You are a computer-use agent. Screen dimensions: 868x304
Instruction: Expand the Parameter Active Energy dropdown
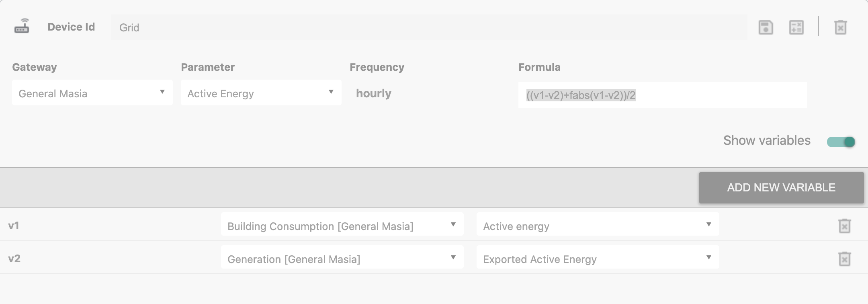(261, 92)
